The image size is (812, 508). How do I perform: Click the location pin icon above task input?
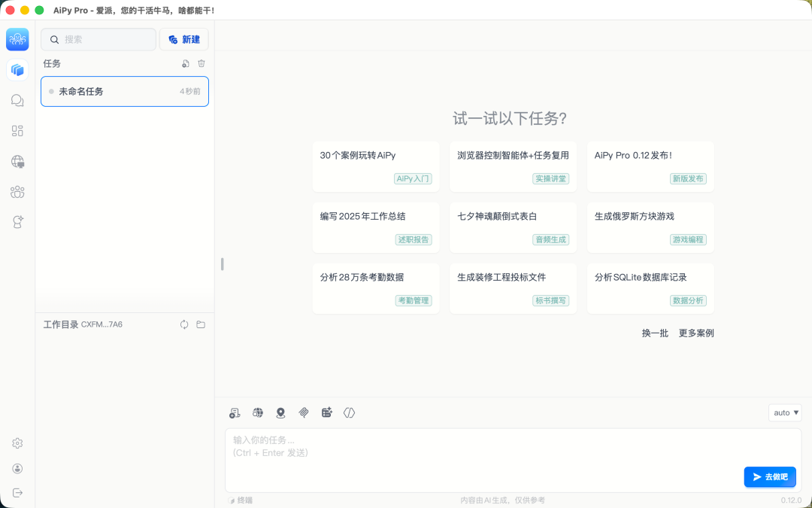pyautogui.click(x=280, y=412)
